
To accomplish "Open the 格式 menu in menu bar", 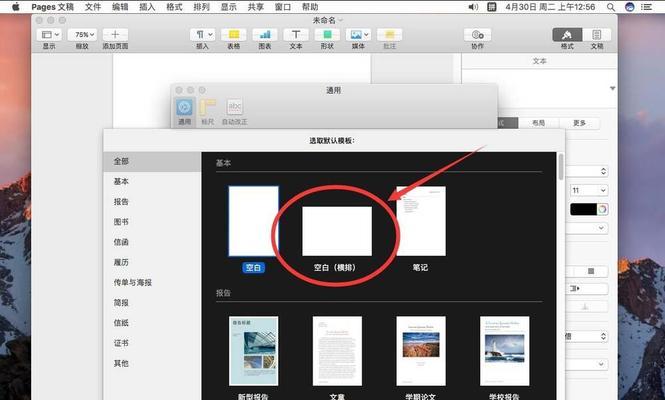I will click(174, 7).
